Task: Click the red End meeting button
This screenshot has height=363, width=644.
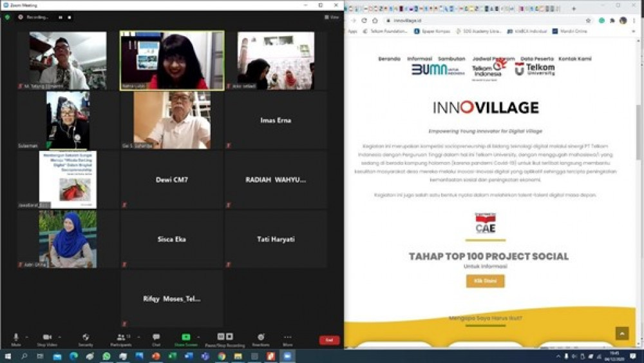Action: (x=329, y=340)
